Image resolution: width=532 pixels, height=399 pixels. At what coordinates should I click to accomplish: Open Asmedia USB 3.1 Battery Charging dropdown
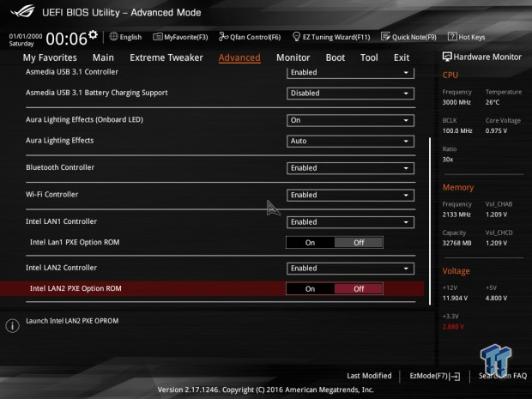coord(350,94)
